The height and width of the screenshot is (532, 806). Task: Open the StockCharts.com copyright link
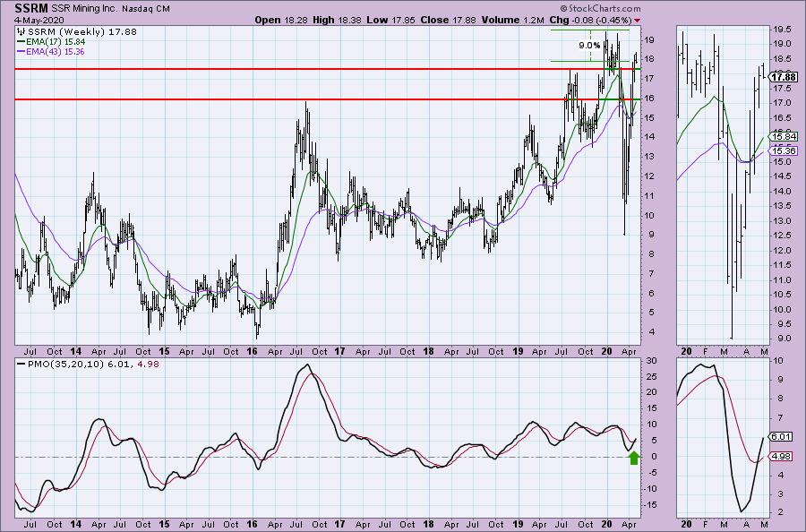click(600, 8)
